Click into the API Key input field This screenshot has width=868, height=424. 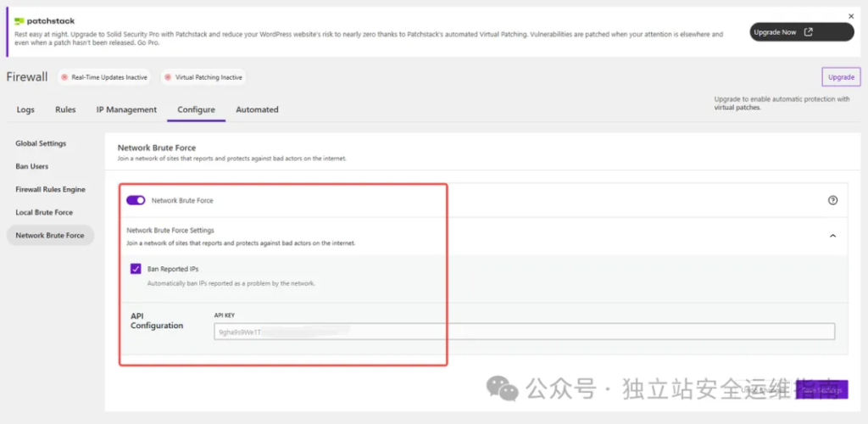524,332
